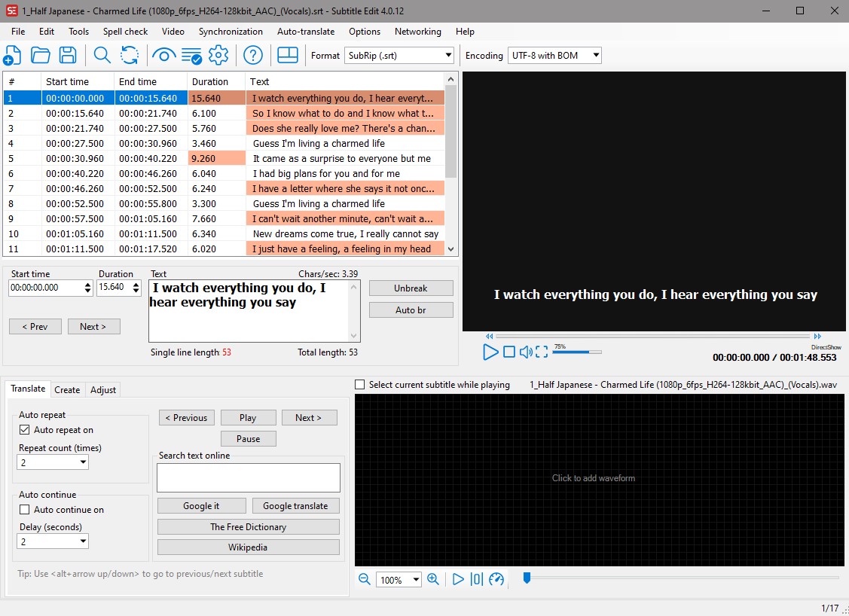Open visual sync eye icon

point(164,55)
